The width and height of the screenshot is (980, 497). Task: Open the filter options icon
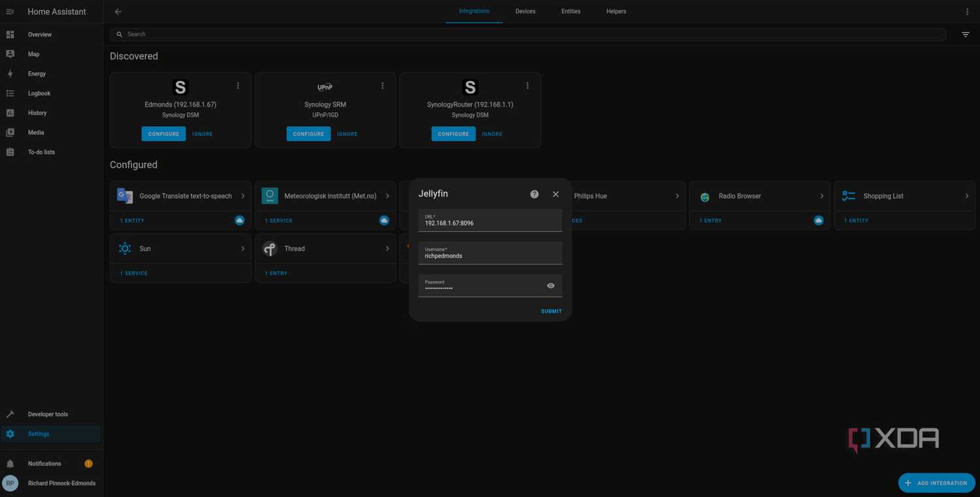click(966, 35)
